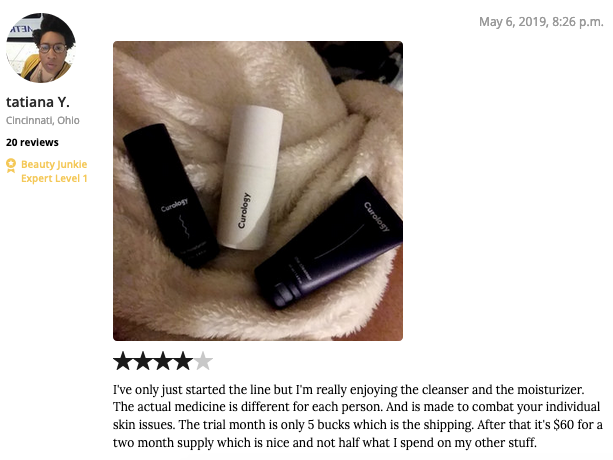Click the gold award badge icon
The image size is (613, 460).
pos(11,165)
